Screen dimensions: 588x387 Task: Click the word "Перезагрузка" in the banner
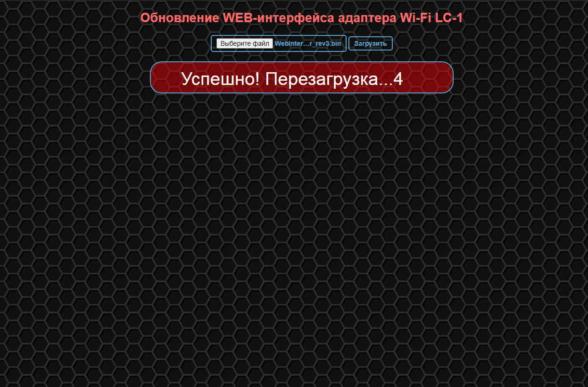pyautogui.click(x=322, y=79)
